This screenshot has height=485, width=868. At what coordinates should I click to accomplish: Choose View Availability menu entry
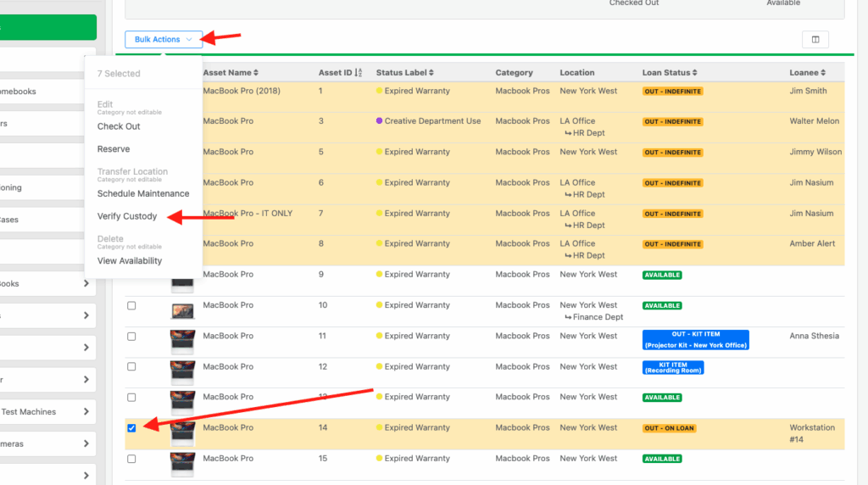(130, 261)
